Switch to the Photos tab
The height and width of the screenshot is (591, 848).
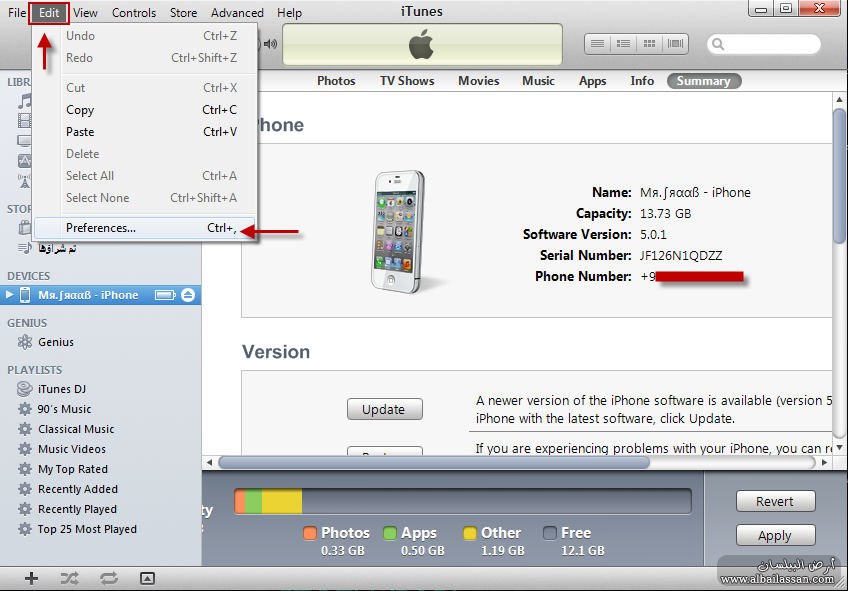point(336,81)
